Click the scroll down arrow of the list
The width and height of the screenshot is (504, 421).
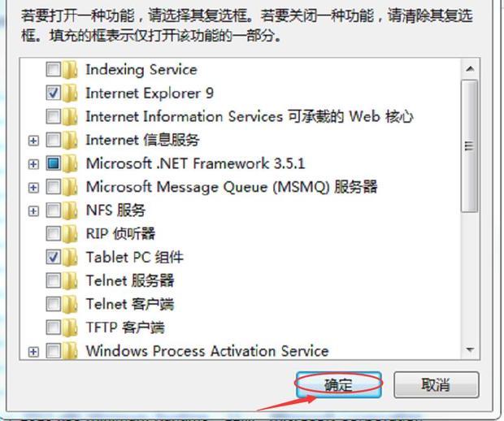[x=470, y=349]
